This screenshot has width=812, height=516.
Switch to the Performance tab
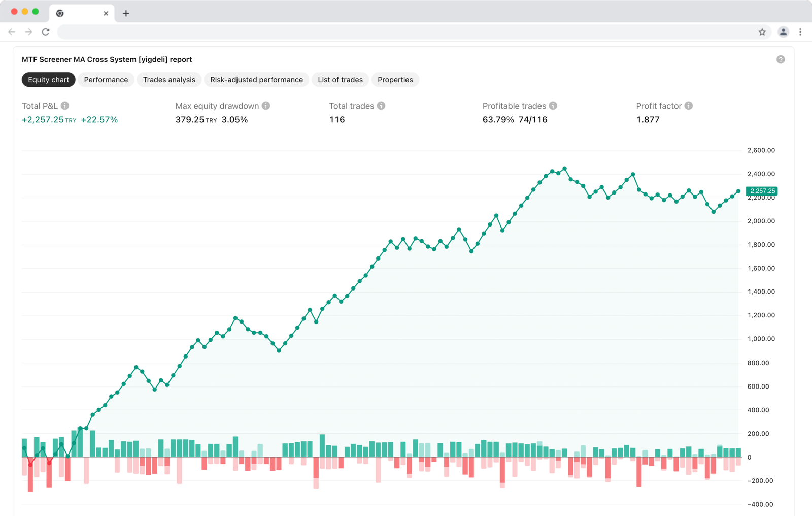(106, 80)
